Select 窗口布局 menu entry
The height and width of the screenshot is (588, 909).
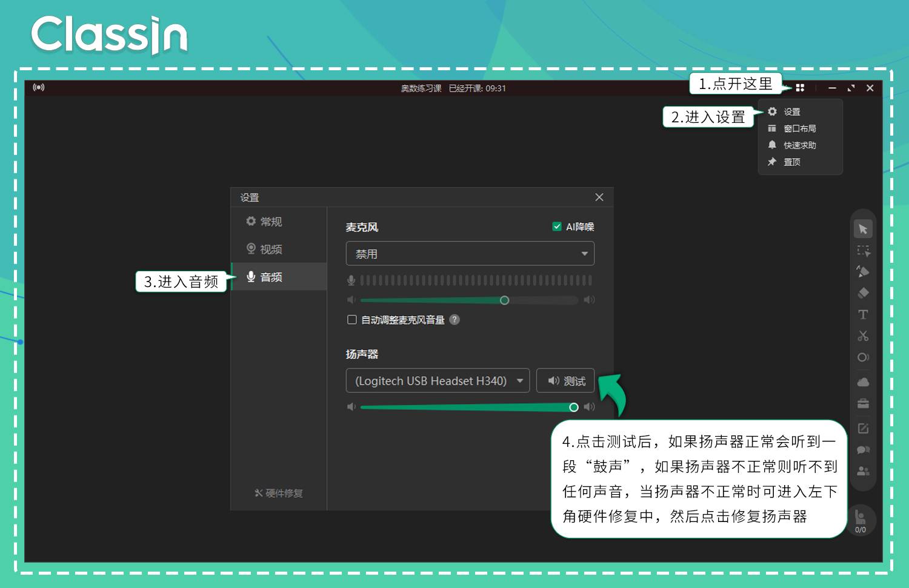800,128
